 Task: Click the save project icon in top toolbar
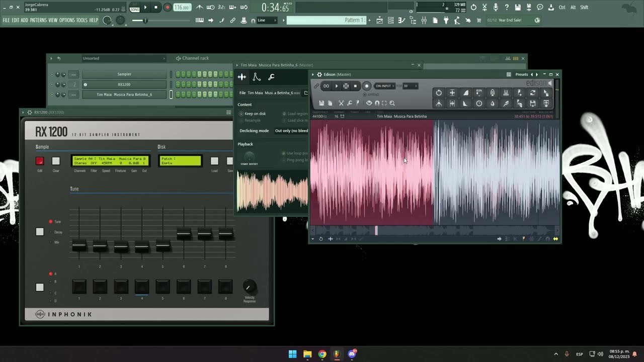click(518, 7)
